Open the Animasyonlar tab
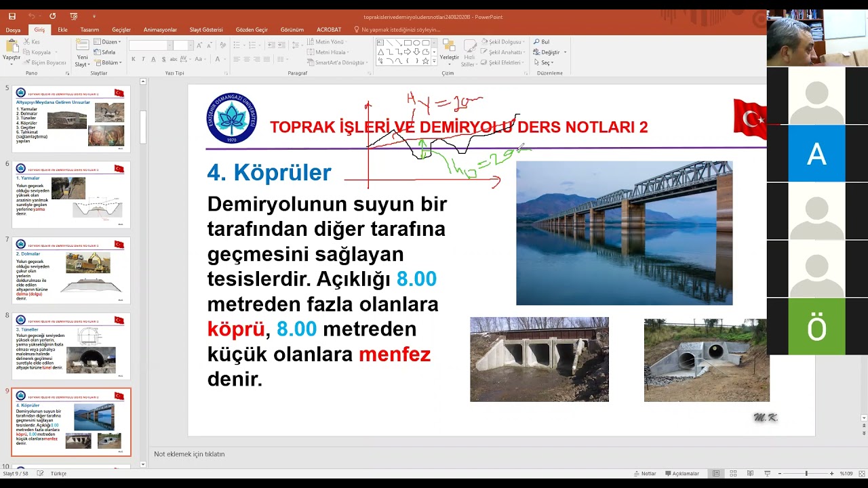The width and height of the screenshot is (868, 488). (x=160, y=30)
